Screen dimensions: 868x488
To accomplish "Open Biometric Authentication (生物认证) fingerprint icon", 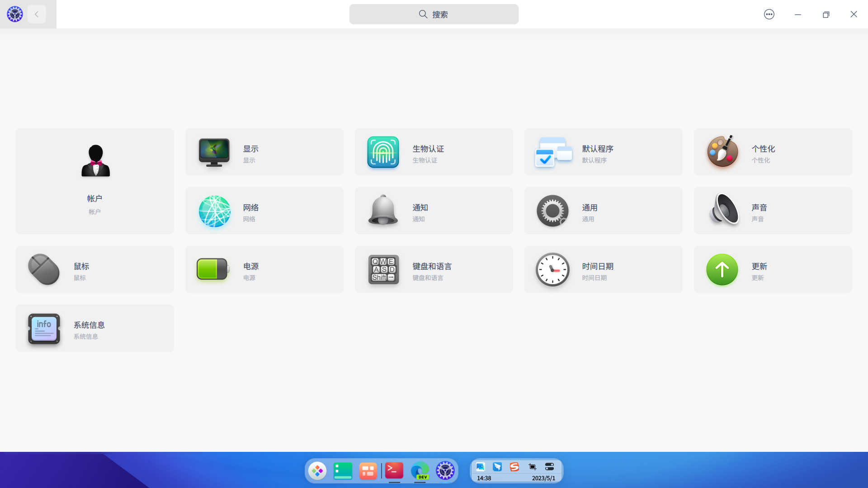I will point(383,152).
